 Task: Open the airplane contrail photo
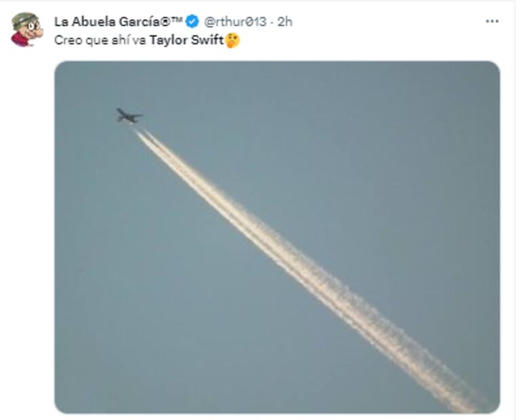(277, 237)
